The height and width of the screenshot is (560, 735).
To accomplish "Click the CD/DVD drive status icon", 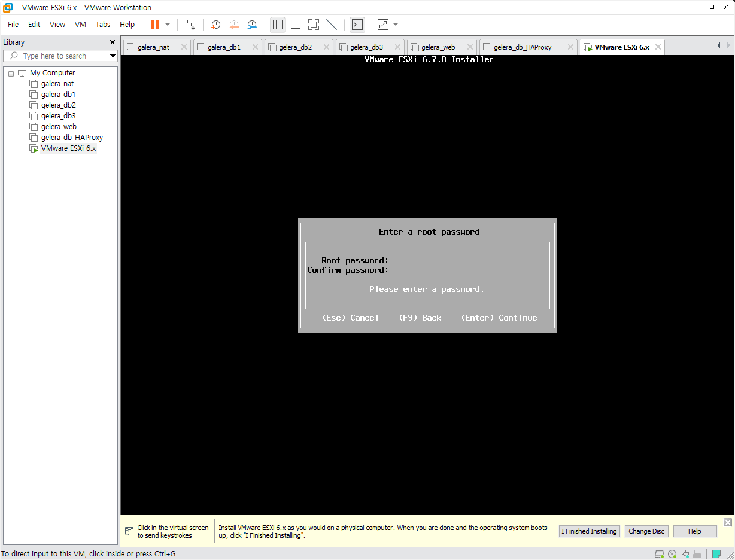I will (672, 554).
